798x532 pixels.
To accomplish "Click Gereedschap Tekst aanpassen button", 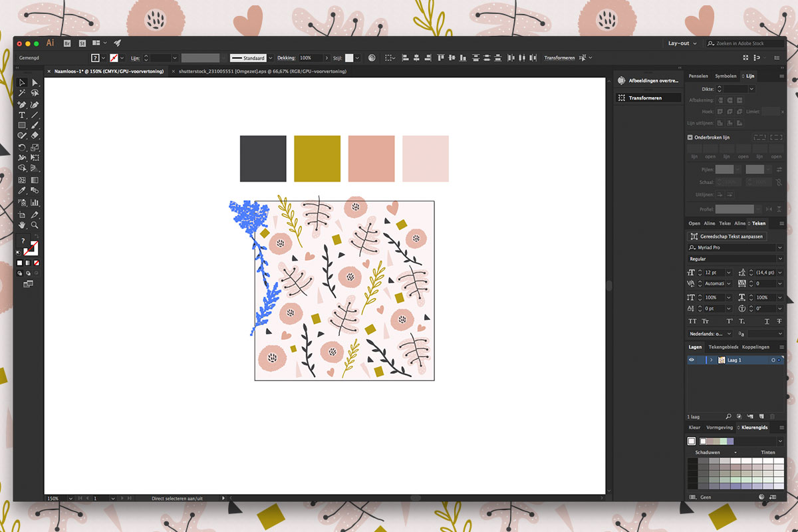I will tap(727, 236).
